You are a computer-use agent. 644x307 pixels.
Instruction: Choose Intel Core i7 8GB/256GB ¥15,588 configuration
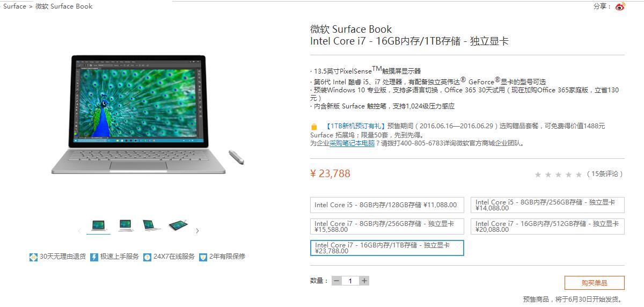(387, 226)
